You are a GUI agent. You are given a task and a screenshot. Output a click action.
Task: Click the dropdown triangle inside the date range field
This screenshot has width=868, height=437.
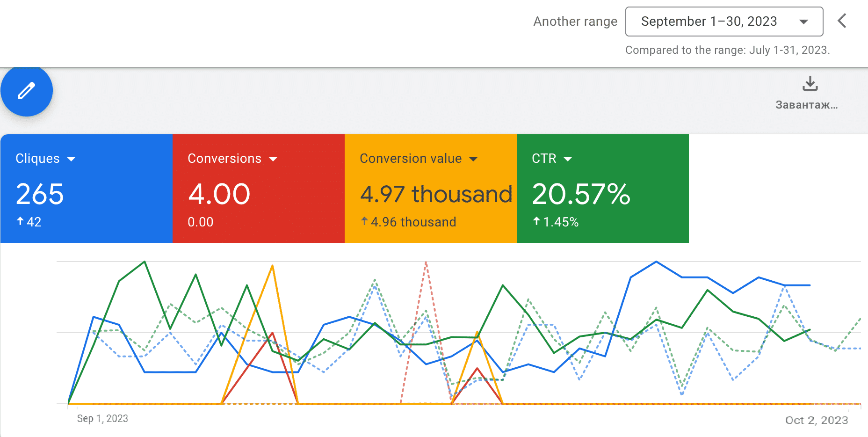803,22
